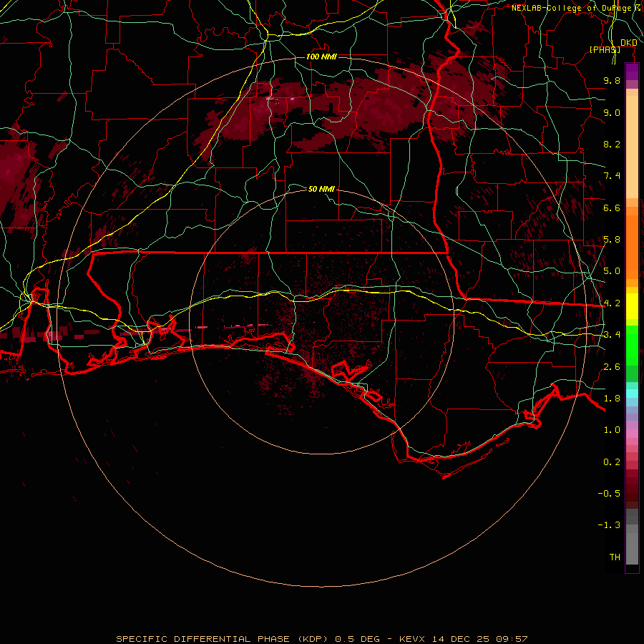Image resolution: width=644 pixels, height=644 pixels.
Task: Click the 7.4 scale value
Action: [x=612, y=176]
